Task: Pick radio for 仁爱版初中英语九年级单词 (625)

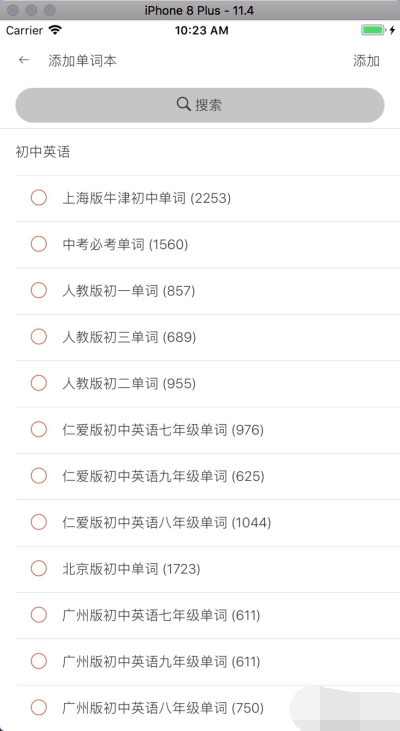Action: pos(39,476)
